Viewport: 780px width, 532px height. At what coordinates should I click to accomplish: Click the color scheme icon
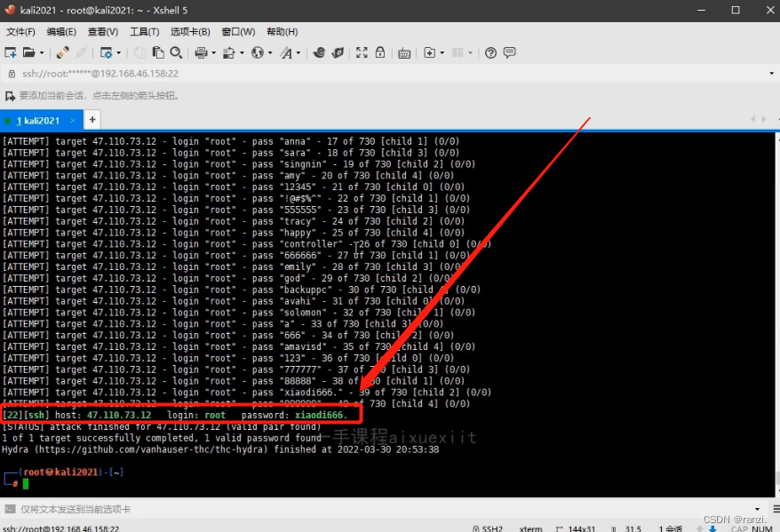click(x=229, y=52)
